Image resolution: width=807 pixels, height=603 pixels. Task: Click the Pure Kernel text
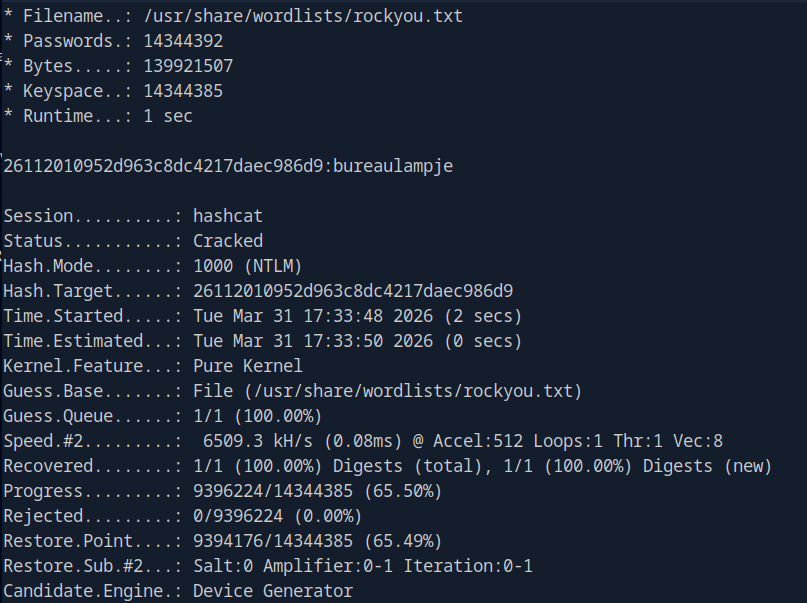coord(247,366)
